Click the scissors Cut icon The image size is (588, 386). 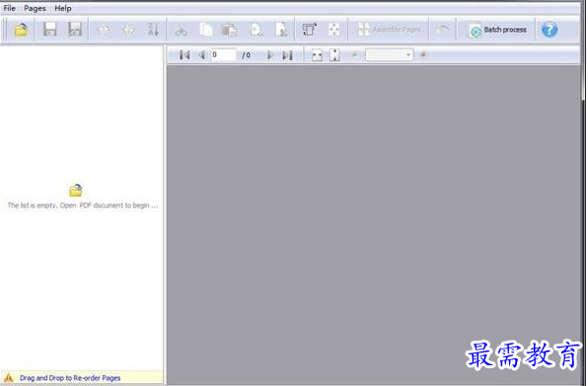tap(182, 30)
